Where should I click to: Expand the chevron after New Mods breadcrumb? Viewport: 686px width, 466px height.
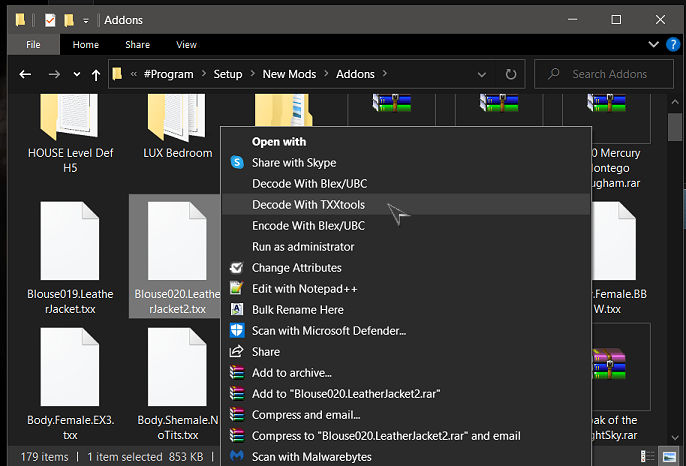point(326,74)
